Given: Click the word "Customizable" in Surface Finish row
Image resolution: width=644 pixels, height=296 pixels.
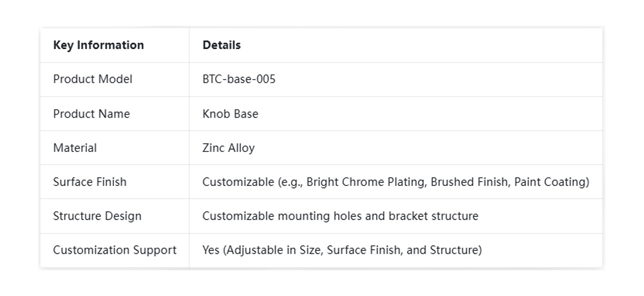Looking at the screenshot, I should (x=236, y=182).
